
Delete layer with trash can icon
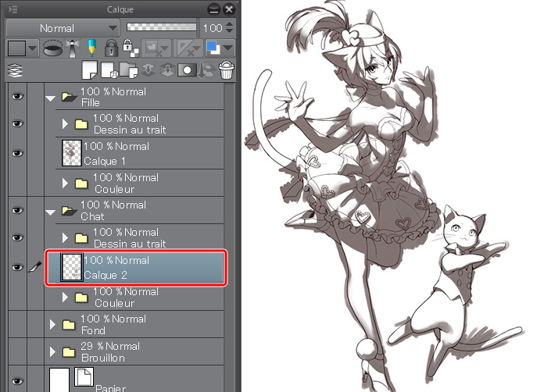226,70
